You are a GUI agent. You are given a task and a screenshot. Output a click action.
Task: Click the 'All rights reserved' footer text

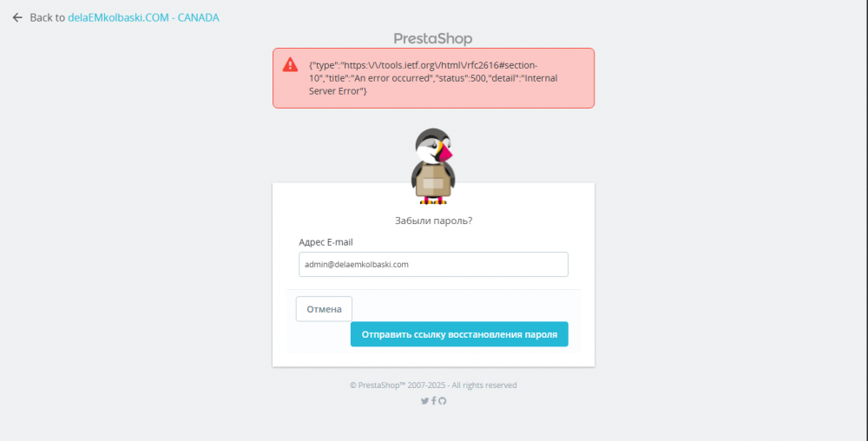point(483,385)
